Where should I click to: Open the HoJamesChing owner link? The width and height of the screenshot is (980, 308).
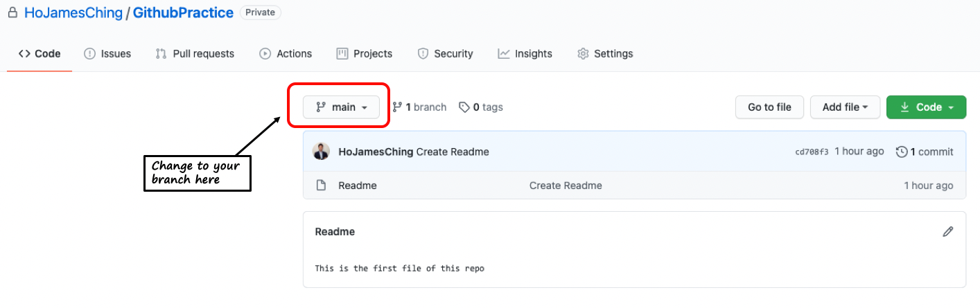(x=72, y=12)
